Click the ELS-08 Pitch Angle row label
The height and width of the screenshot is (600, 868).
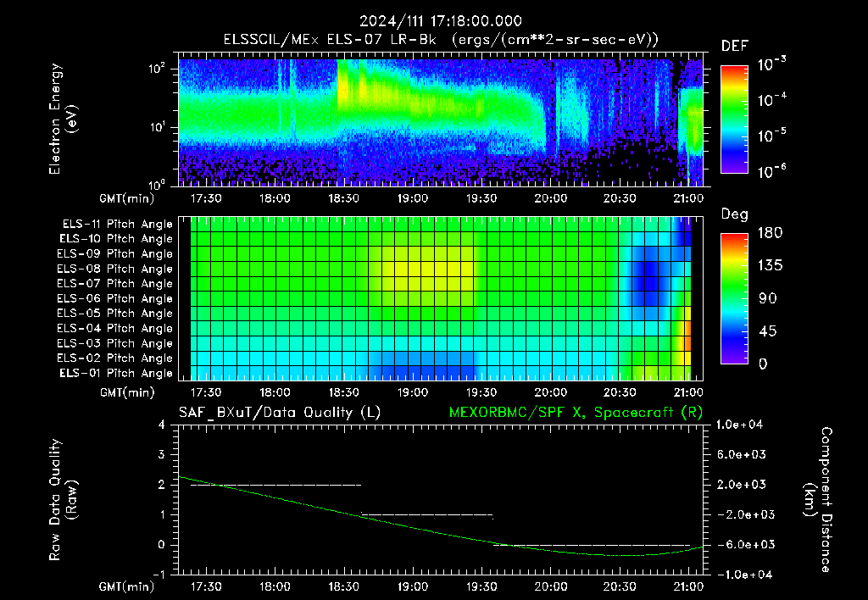pos(115,269)
